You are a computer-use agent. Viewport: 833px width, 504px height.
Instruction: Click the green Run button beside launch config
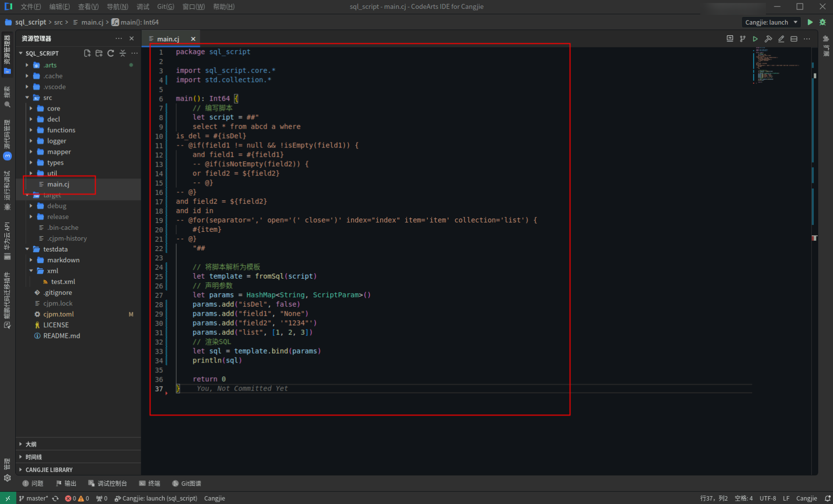(810, 22)
